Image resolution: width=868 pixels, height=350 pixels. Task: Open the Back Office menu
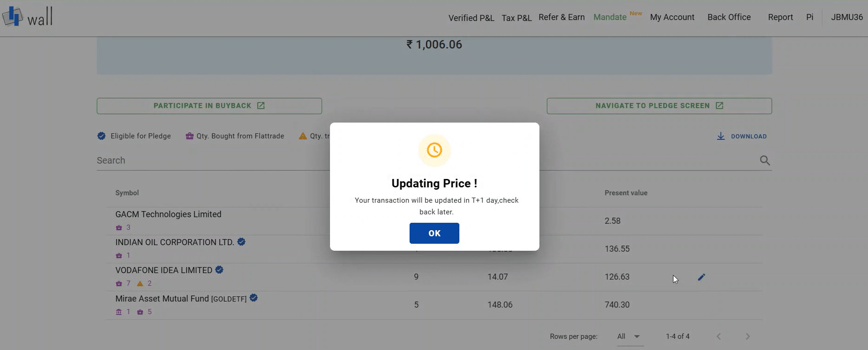pyautogui.click(x=729, y=17)
